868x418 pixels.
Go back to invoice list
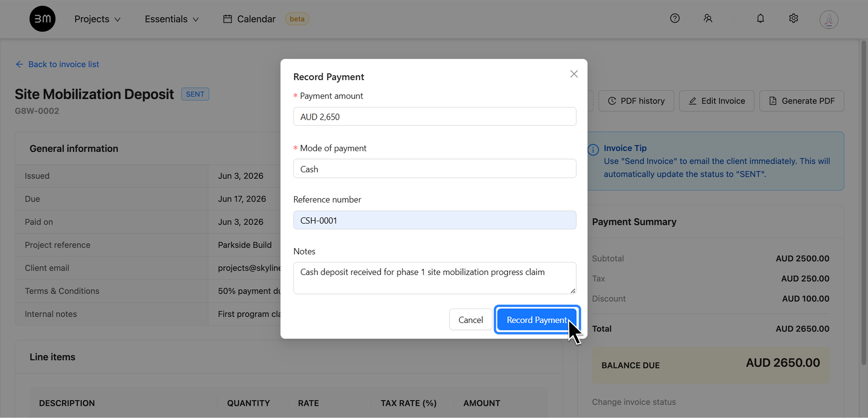point(57,64)
